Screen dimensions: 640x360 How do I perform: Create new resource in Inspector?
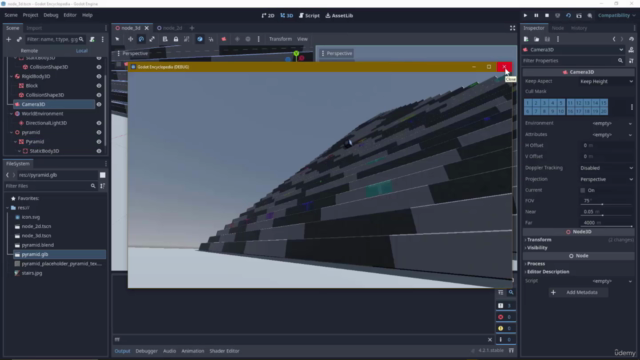526,39
